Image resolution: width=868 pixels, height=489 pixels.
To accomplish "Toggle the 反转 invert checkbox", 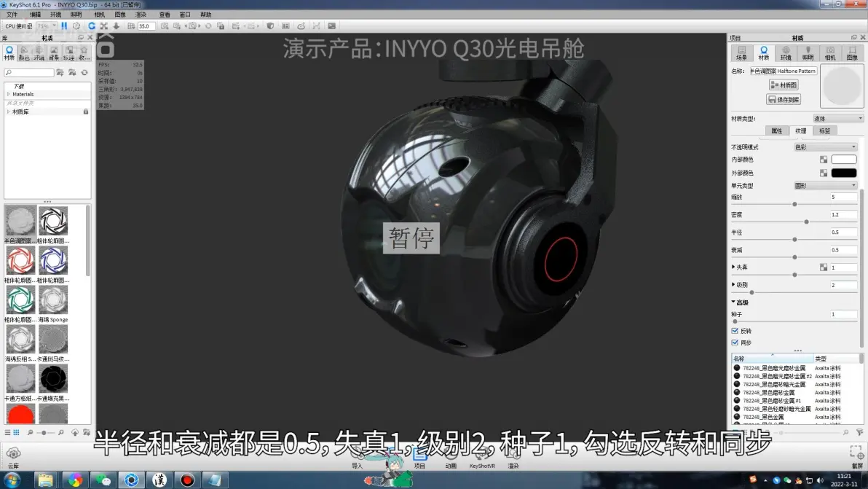I will [735, 331].
